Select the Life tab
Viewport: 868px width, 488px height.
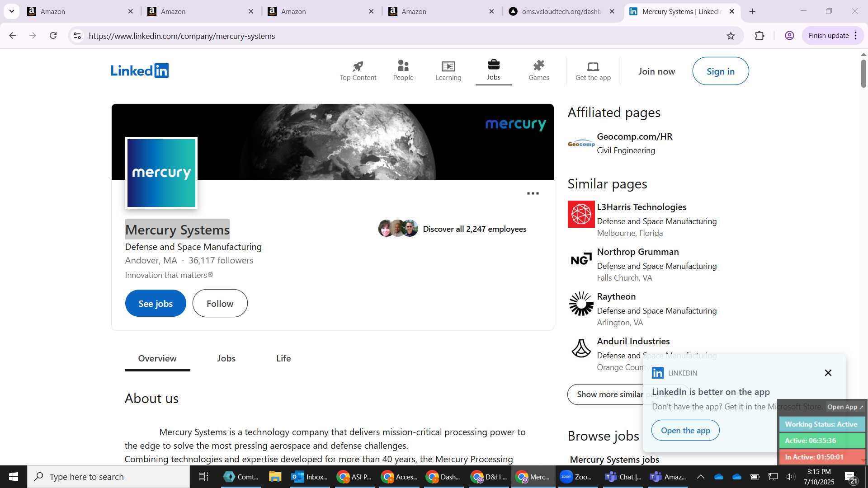point(283,358)
